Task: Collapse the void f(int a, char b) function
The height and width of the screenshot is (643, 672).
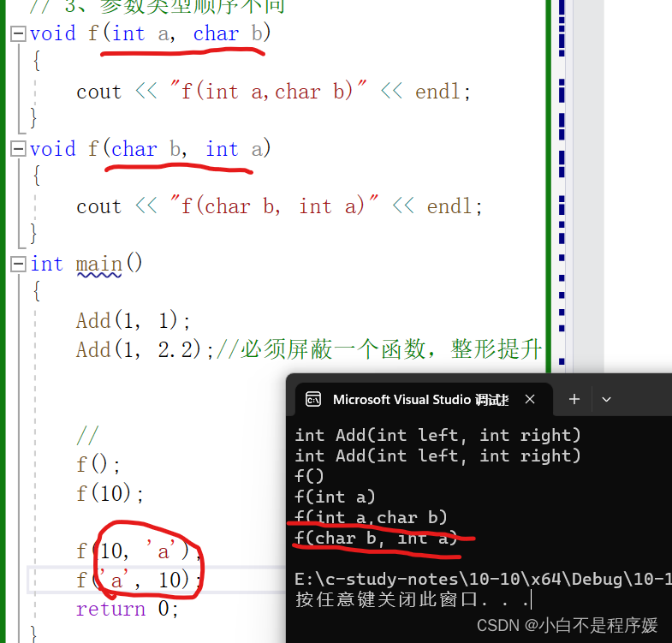Action: point(18,34)
